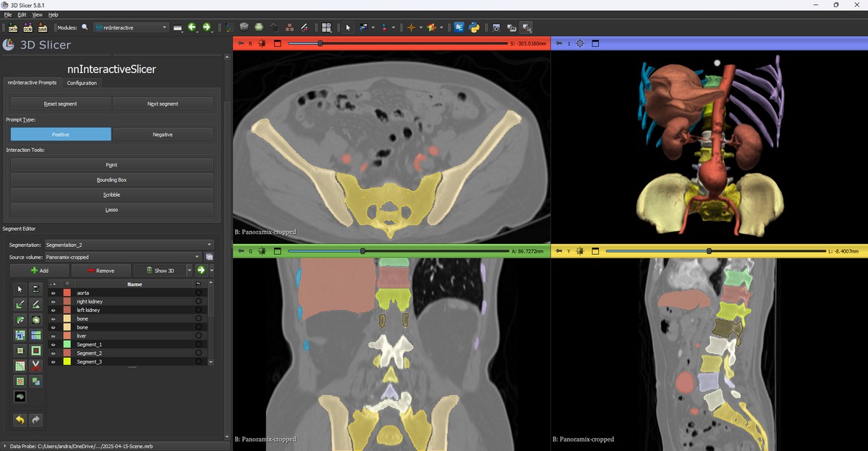Click the green slice offset slider

[x=398, y=250]
